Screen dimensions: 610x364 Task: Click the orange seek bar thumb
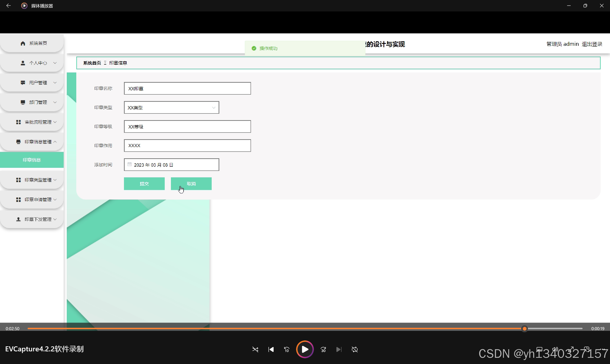point(524,329)
